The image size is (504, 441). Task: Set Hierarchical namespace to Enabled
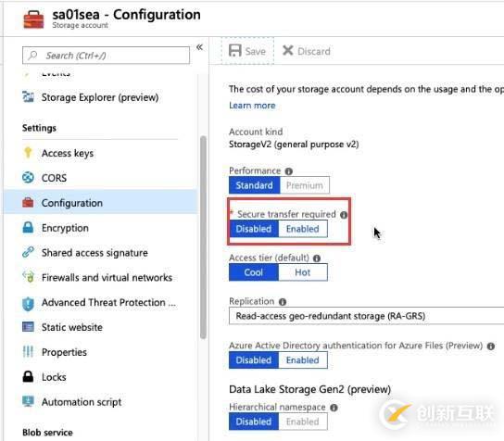click(303, 422)
